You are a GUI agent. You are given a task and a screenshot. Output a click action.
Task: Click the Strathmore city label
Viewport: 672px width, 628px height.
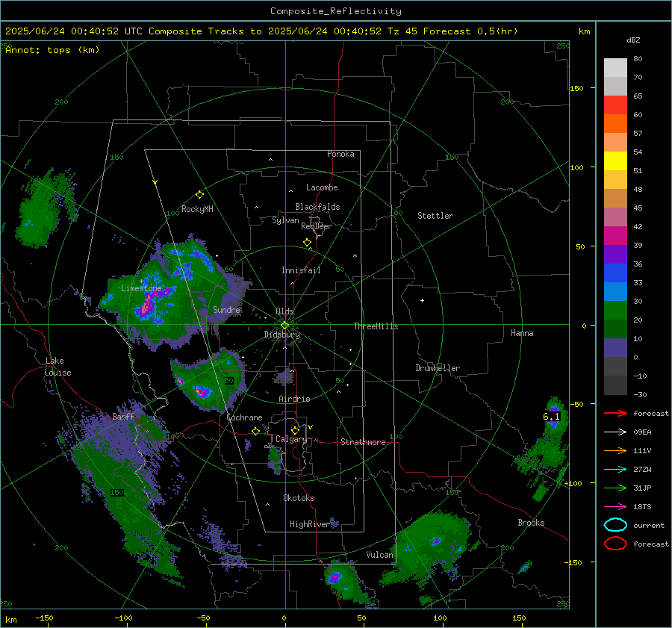point(363,442)
